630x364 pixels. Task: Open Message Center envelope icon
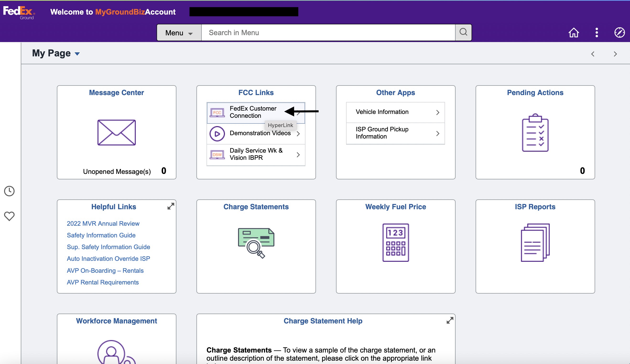(116, 132)
